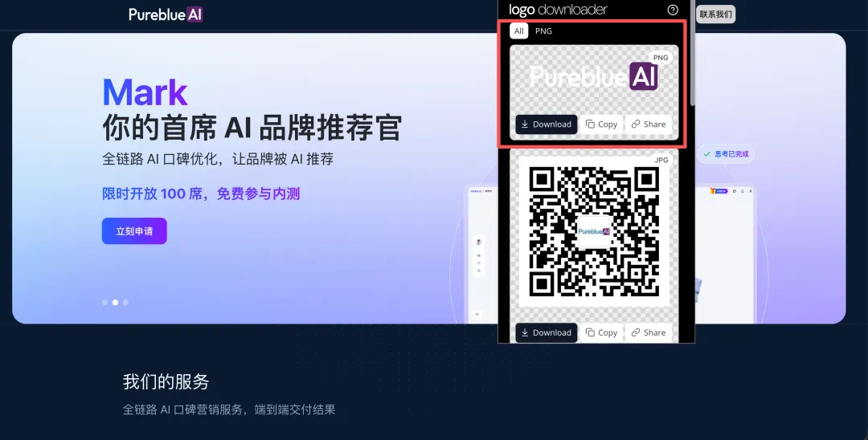The width and height of the screenshot is (868, 440).
Task: Click the Pureblue AI site logo
Action: coord(166,14)
